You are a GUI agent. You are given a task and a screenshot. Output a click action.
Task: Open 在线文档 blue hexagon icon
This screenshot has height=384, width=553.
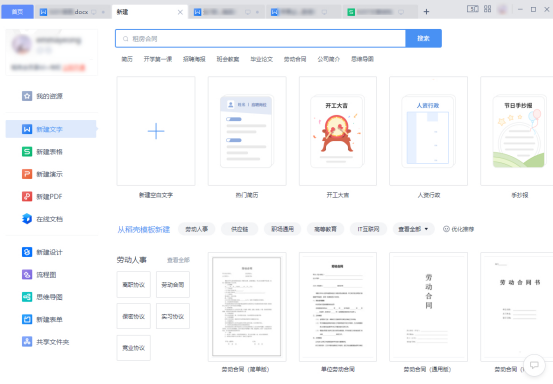click(27, 219)
